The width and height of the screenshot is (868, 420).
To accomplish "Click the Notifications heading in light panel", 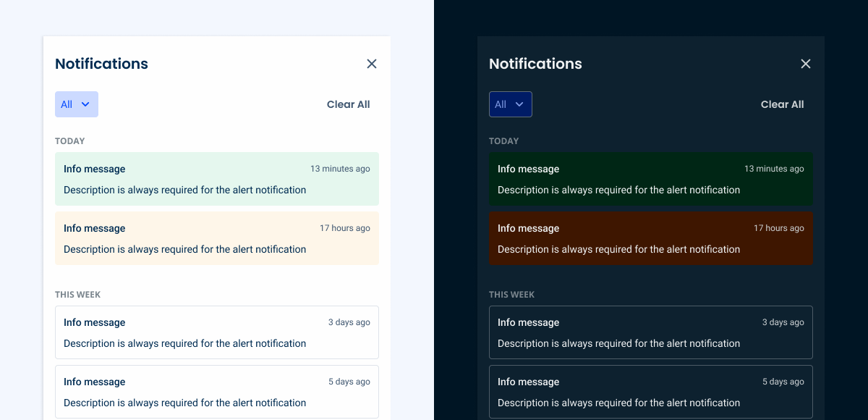I will [101, 64].
